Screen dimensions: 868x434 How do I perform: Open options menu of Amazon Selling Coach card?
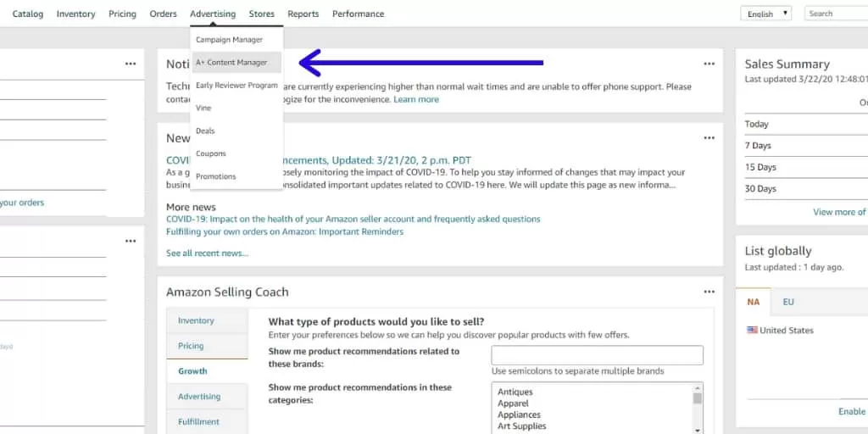(709, 292)
